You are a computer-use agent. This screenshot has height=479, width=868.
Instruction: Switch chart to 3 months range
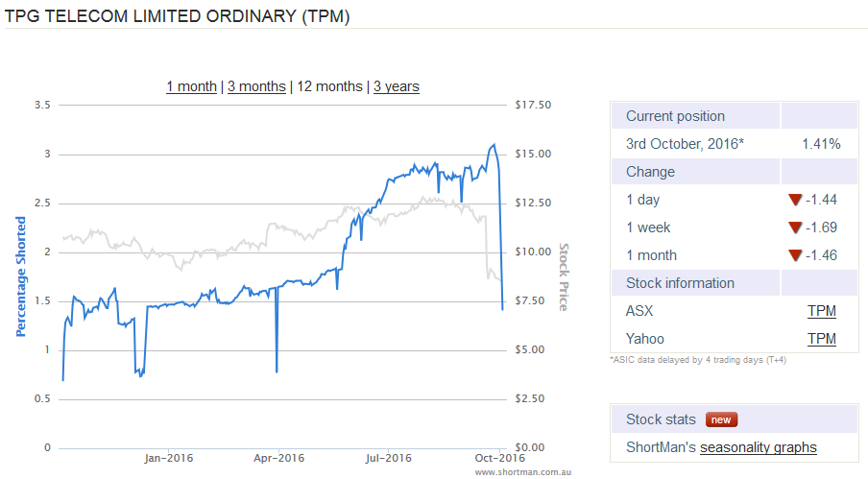click(x=256, y=86)
